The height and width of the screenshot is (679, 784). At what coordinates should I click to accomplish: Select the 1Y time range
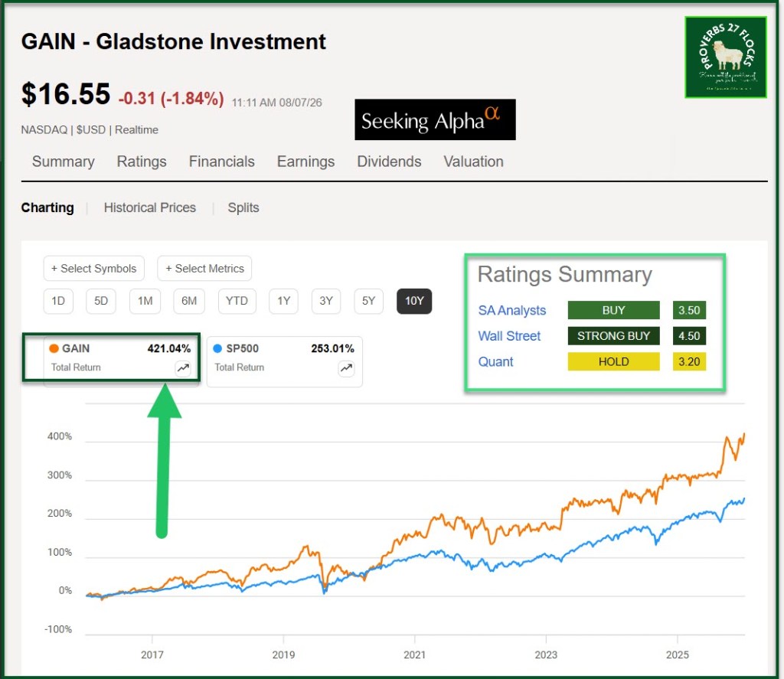[x=283, y=301]
